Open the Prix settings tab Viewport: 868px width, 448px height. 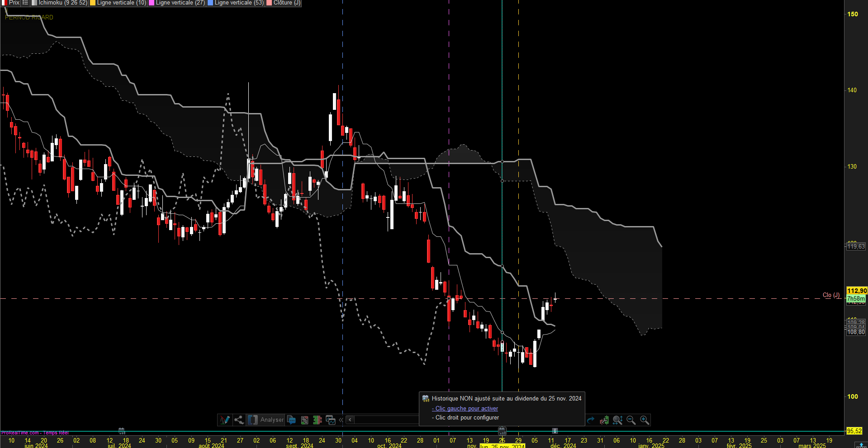pos(14,3)
